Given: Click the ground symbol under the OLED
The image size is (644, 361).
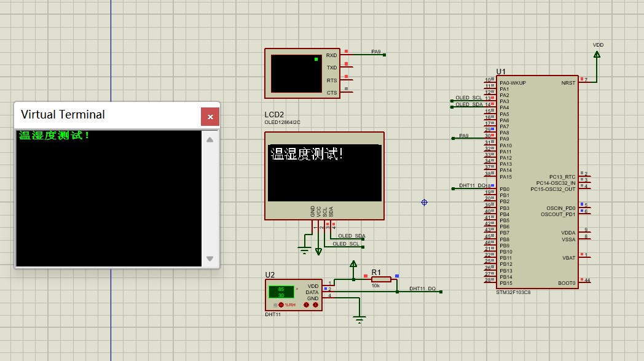Looking at the screenshot, I should point(304,250).
